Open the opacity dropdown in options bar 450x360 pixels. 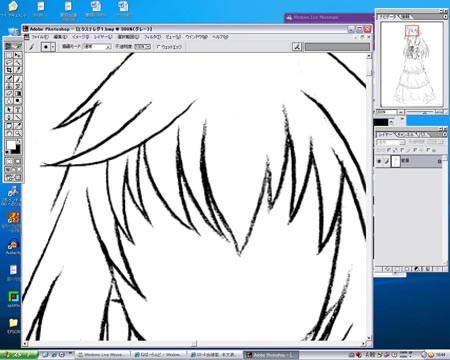[148, 47]
